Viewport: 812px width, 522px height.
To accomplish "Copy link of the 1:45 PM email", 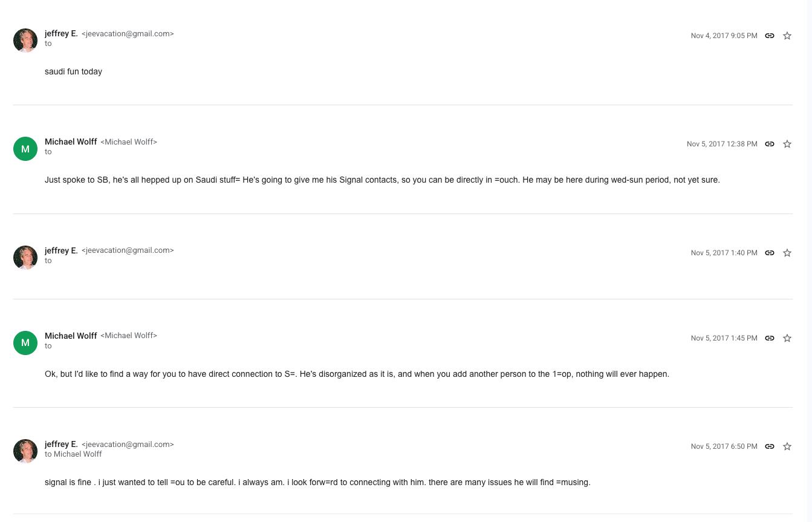I will click(770, 338).
